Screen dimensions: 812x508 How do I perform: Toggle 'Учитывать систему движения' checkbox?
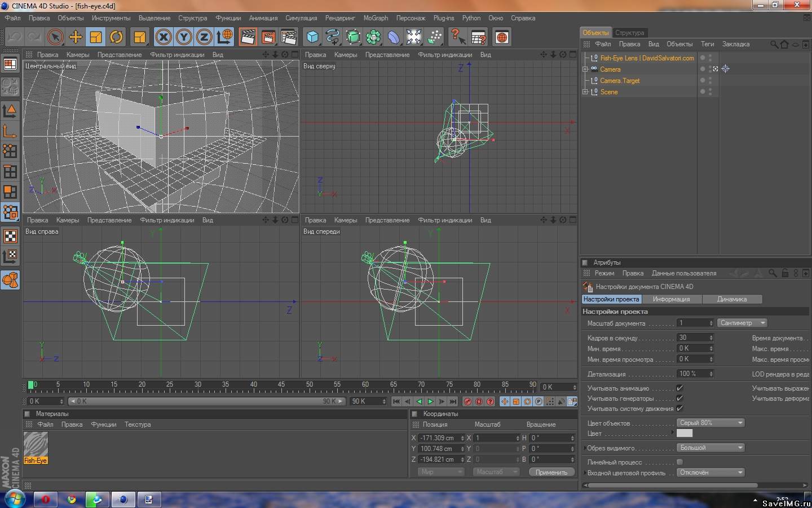point(679,408)
